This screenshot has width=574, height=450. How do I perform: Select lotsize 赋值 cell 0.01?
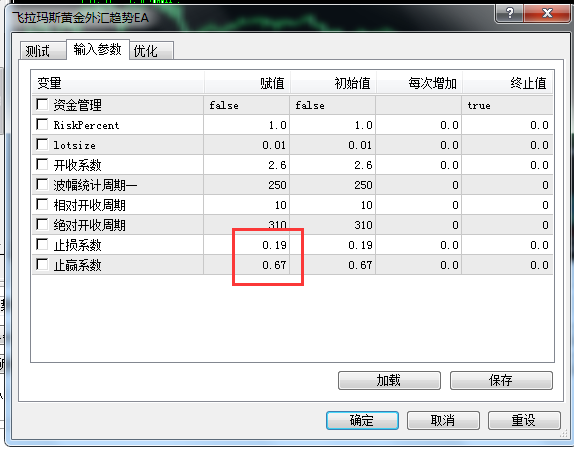pyautogui.click(x=246, y=145)
